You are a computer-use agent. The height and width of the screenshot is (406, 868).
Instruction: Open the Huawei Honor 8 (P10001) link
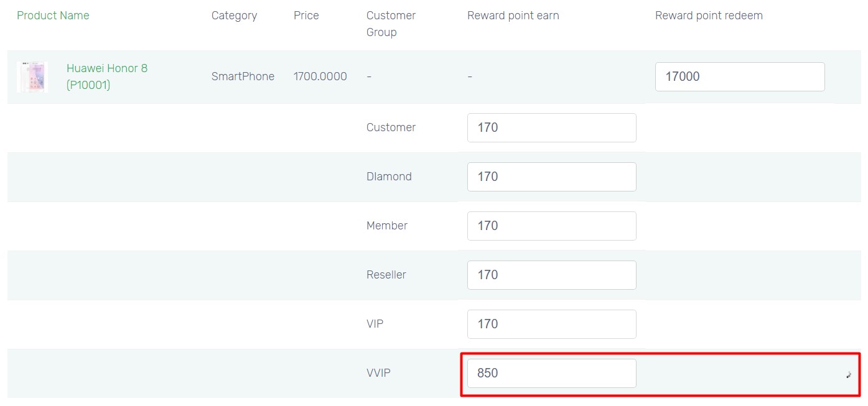107,76
